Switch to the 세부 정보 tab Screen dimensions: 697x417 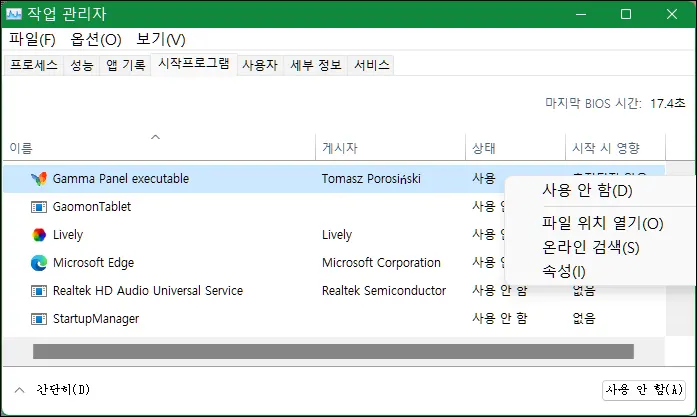pos(316,65)
